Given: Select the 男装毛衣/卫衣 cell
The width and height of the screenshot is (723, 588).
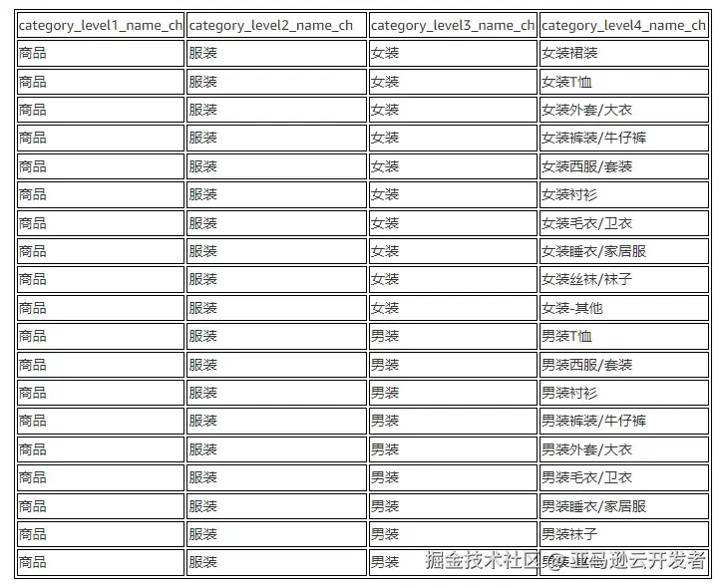Looking at the screenshot, I should 624,477.
